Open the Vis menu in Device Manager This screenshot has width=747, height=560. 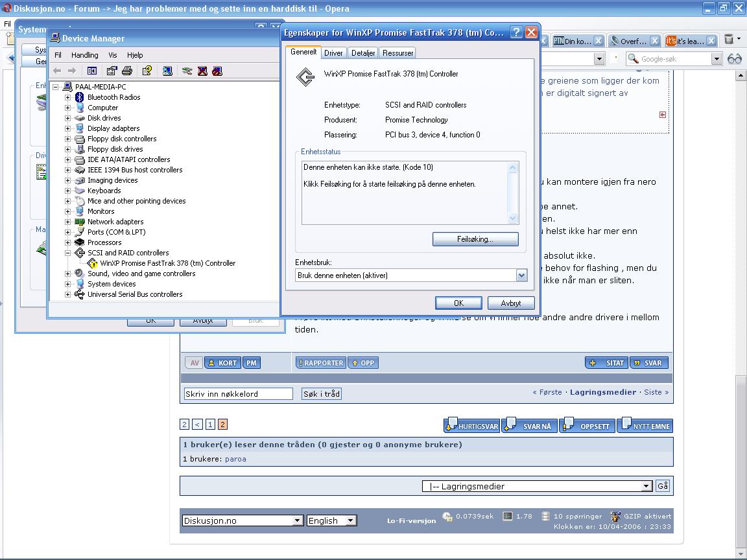point(112,55)
